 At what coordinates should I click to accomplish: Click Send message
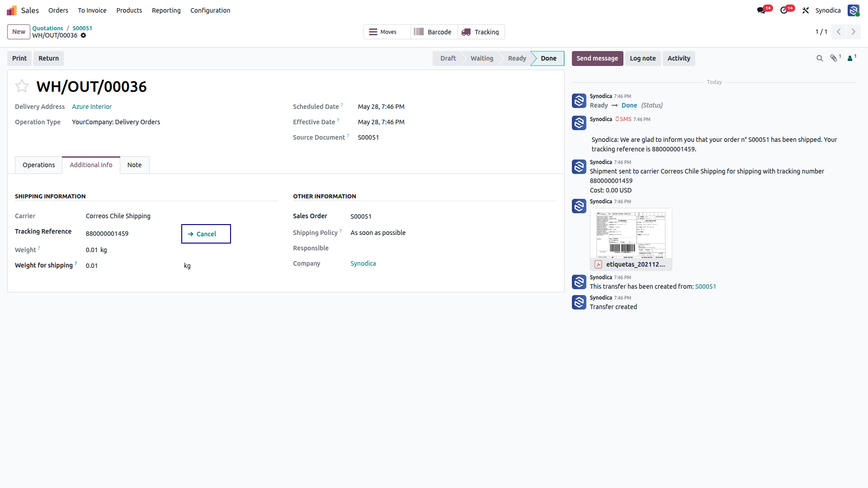(597, 58)
